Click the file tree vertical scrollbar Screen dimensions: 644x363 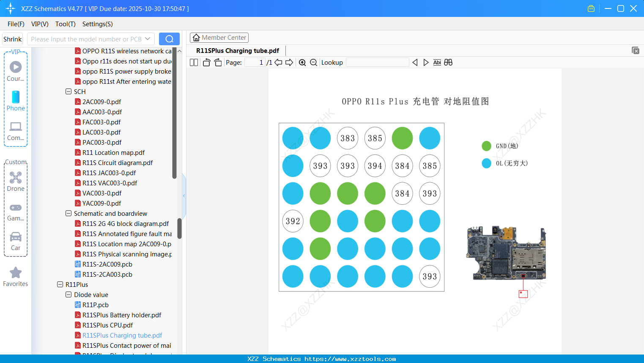pyautogui.click(x=179, y=228)
